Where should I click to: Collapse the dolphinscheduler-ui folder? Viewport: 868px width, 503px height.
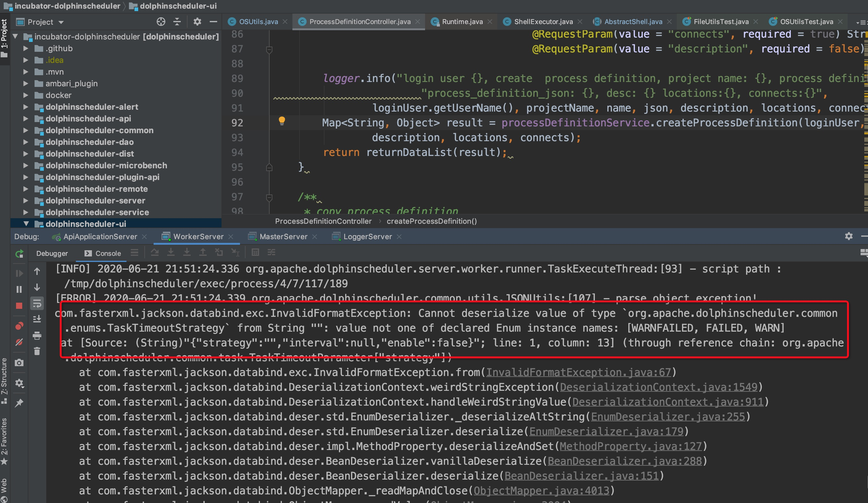26,224
